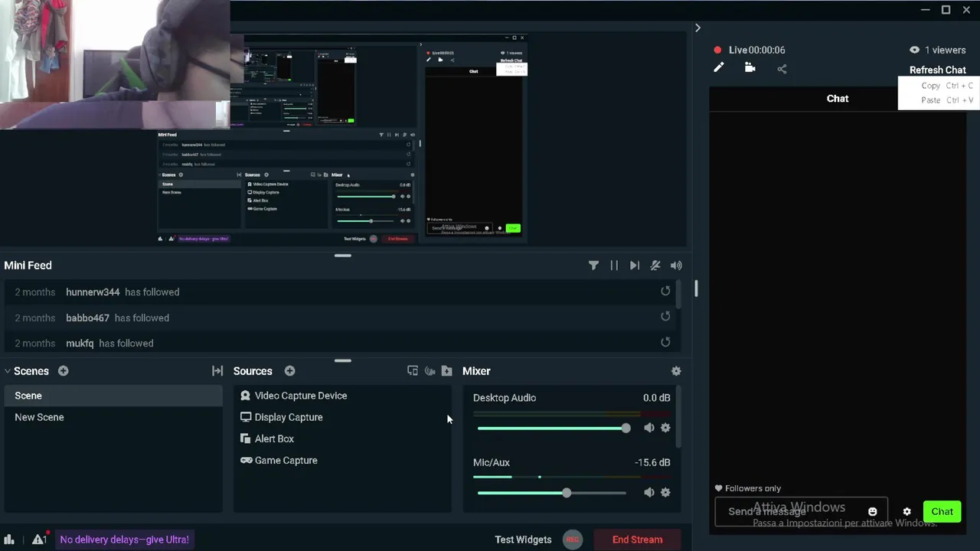Mute Desktop Audio

pyautogui.click(x=649, y=428)
